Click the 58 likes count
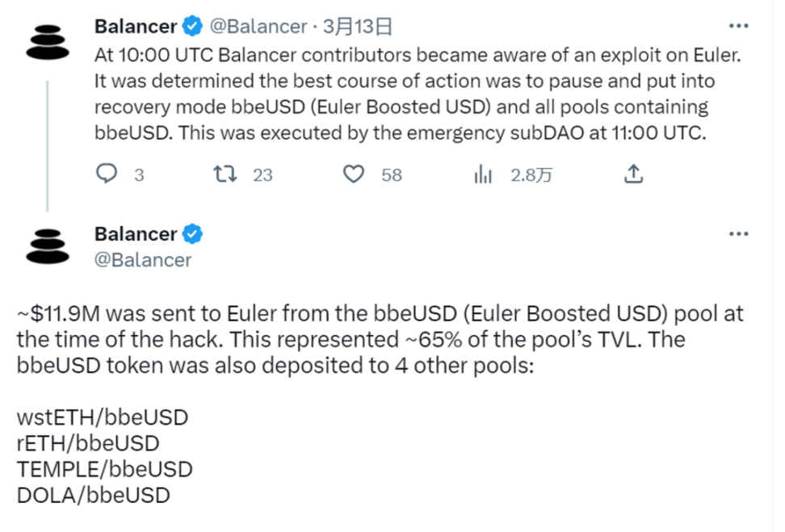785x532 pixels. 392,174
